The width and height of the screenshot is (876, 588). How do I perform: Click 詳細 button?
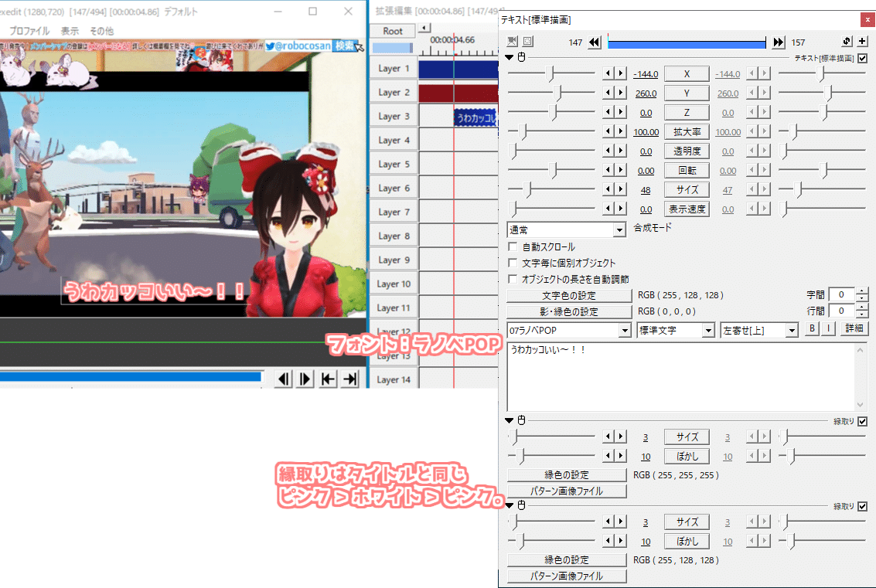pyautogui.click(x=854, y=328)
